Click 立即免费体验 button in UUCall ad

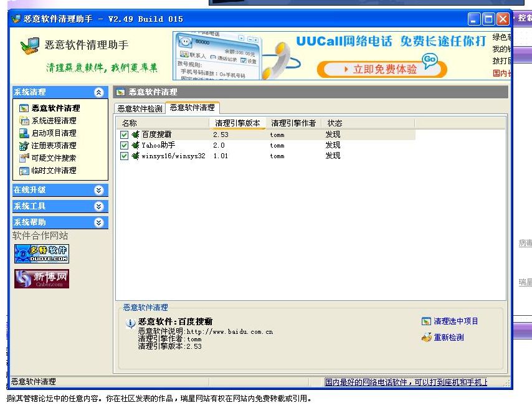(382, 69)
